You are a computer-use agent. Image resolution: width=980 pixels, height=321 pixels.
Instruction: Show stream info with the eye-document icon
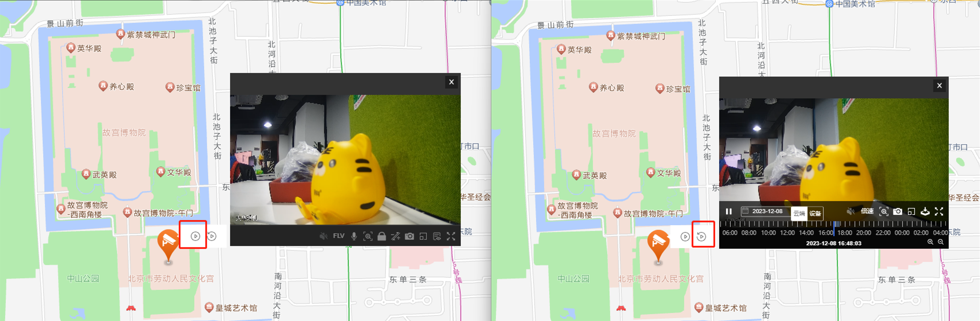(437, 236)
